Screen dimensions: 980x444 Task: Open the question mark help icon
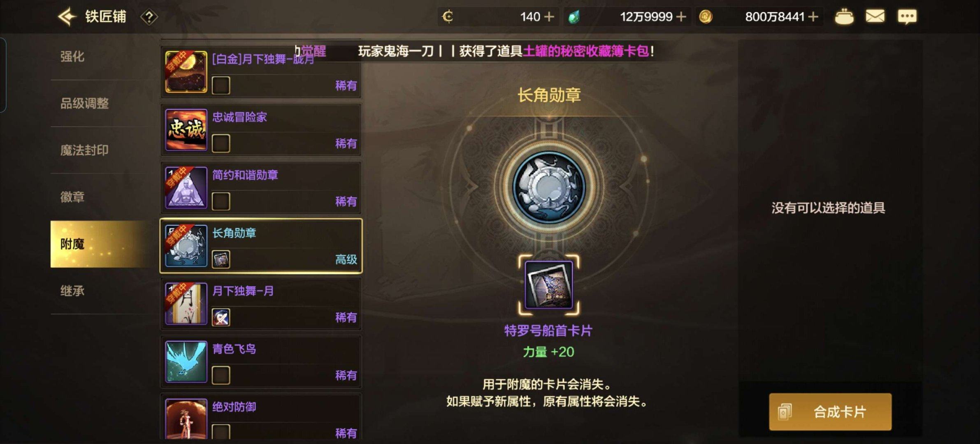coord(149,17)
